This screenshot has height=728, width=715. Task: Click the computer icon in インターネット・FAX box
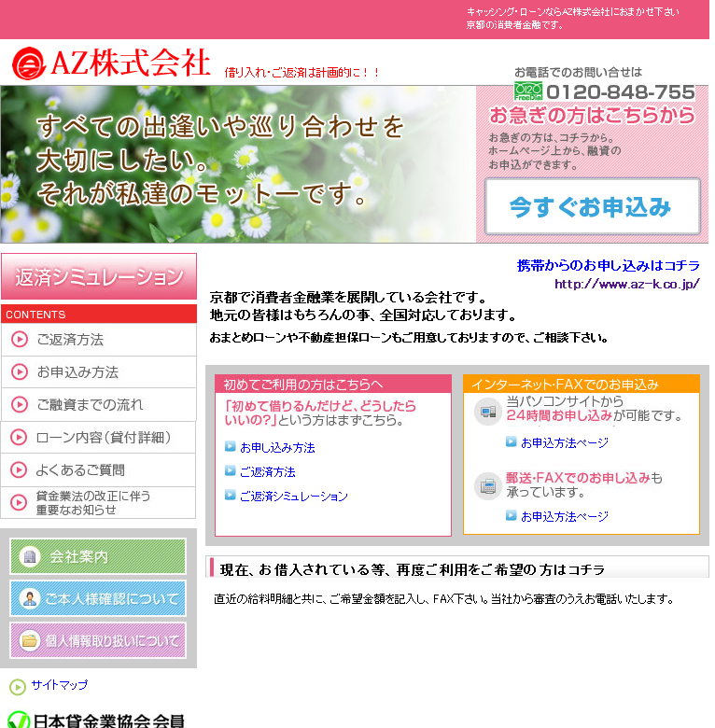(488, 412)
